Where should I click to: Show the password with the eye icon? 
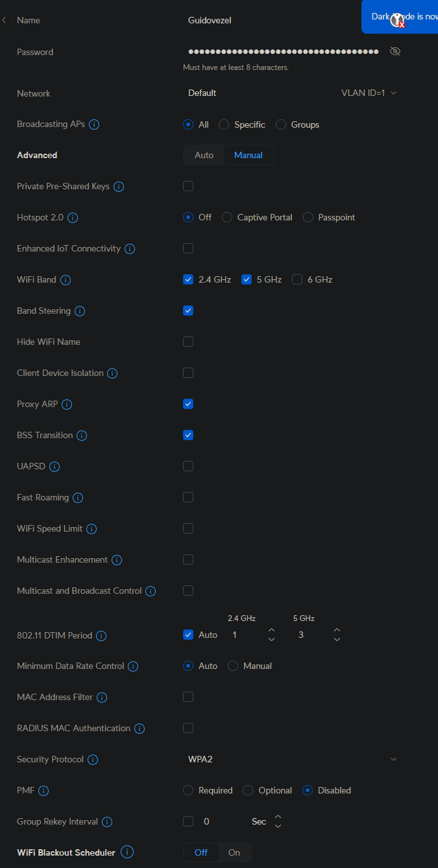tap(395, 51)
